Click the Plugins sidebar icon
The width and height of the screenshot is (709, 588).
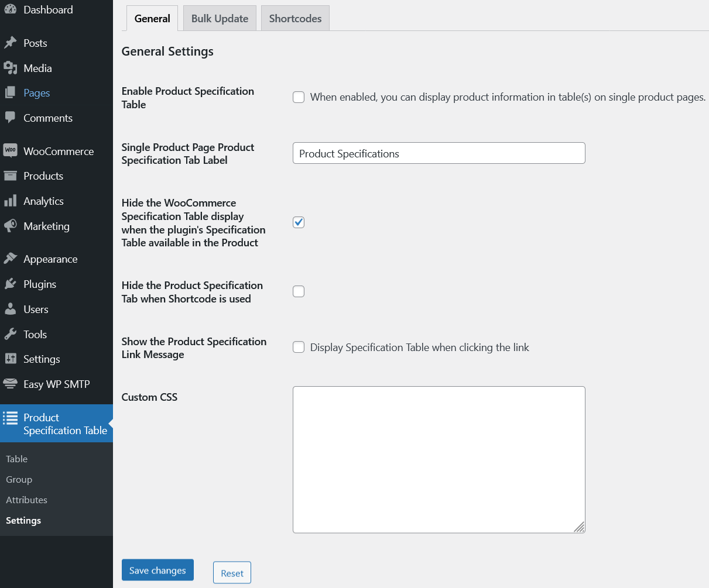click(x=9, y=284)
